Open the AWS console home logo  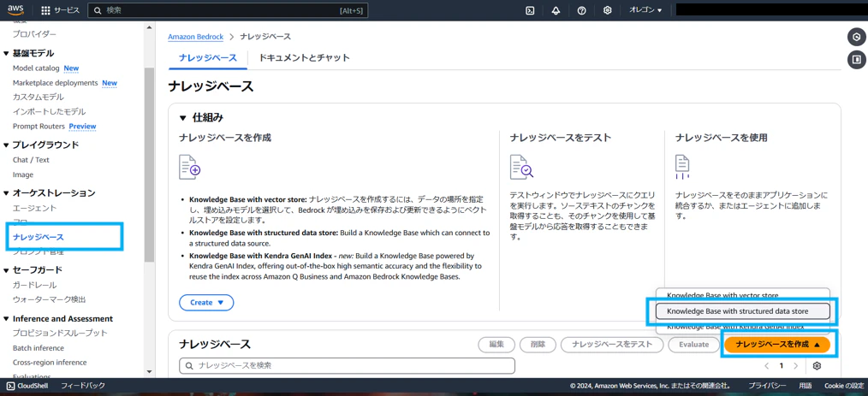click(15, 10)
